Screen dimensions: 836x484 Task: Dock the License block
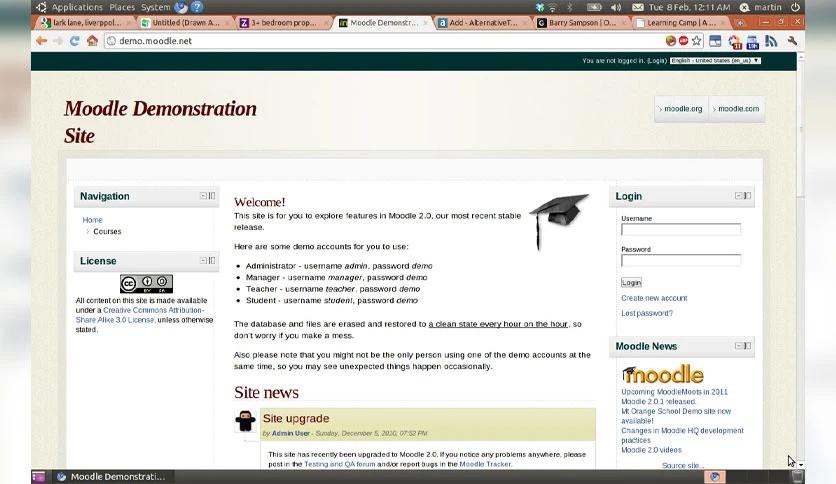tap(212, 260)
